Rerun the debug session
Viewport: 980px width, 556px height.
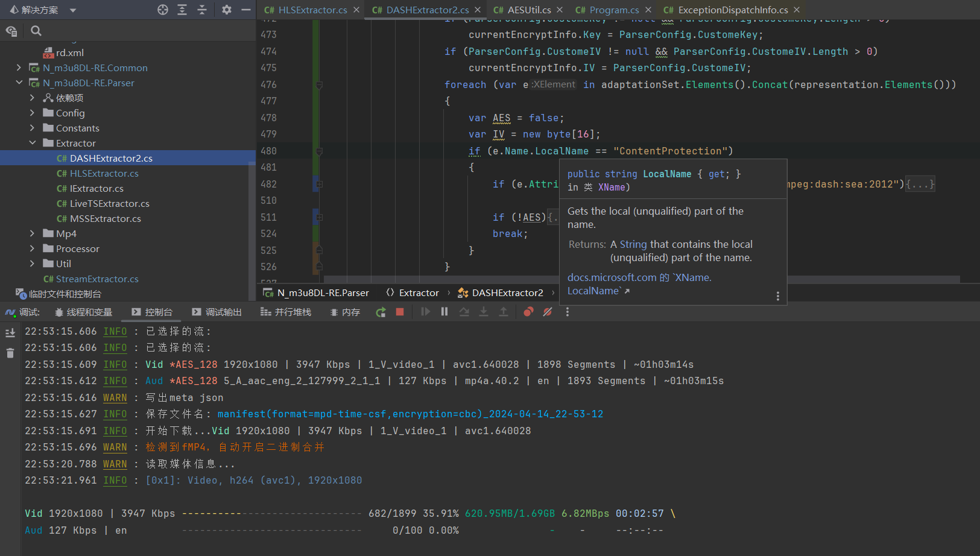[x=381, y=312]
